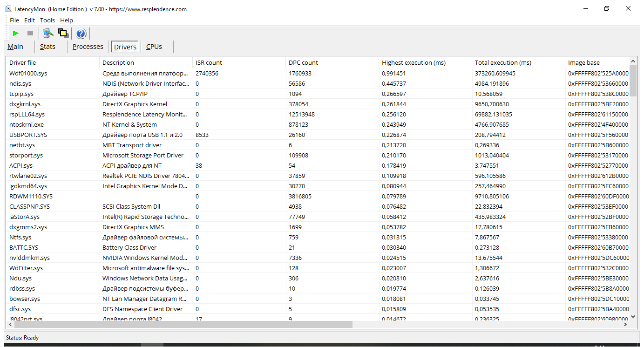The width and height of the screenshot is (644, 347).
Task: Click the computer-with-hammer toolbar icon
Action: pyautogui.click(x=48, y=33)
